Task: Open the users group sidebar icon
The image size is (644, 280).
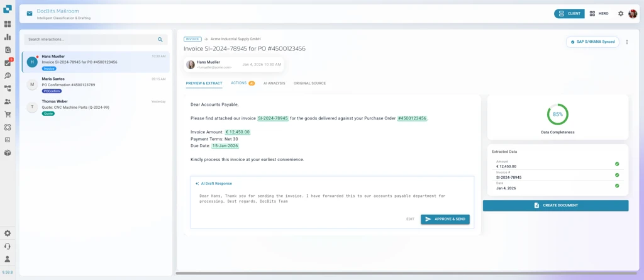Action: (8, 101)
